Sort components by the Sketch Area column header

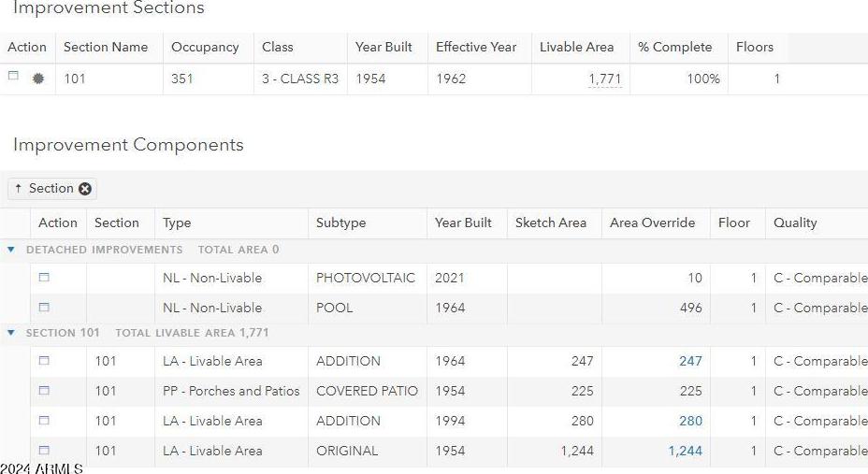(x=551, y=223)
